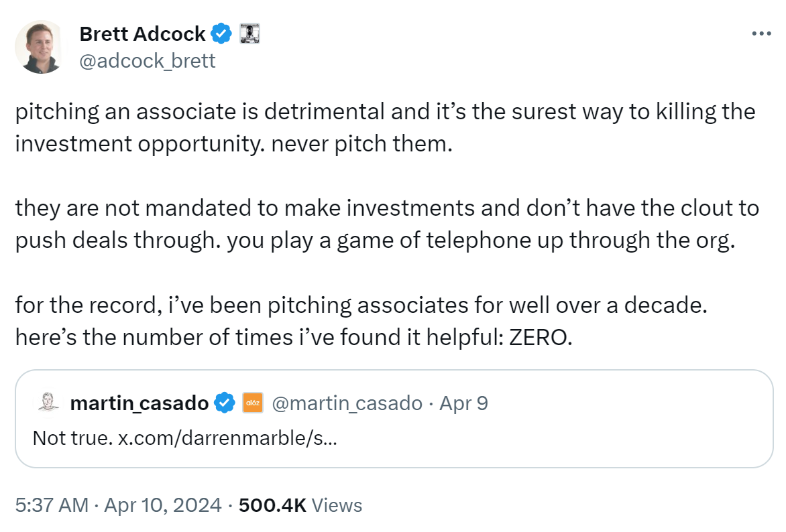Viewport: 786px width, 532px height.
Task: Click martin_casado's small avatar in quoted tweet
Action: coord(48,403)
